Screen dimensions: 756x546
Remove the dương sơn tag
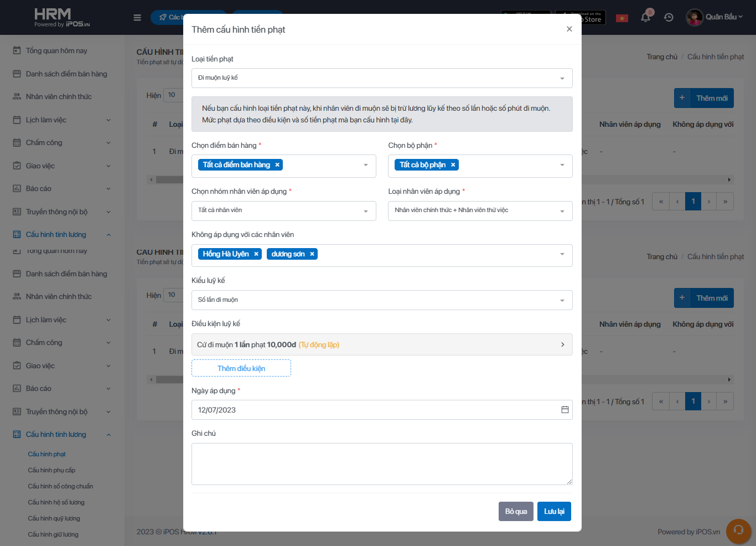312,254
